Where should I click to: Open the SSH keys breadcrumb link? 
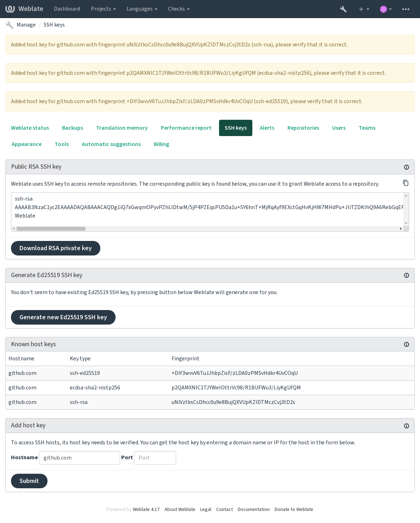pyautogui.click(x=54, y=25)
